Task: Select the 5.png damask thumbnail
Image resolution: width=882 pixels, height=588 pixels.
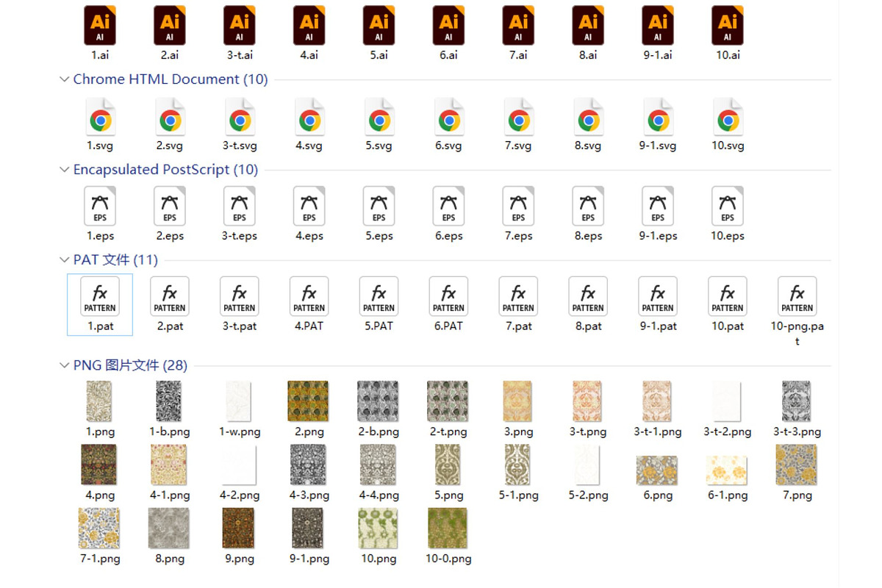Action: point(448,465)
